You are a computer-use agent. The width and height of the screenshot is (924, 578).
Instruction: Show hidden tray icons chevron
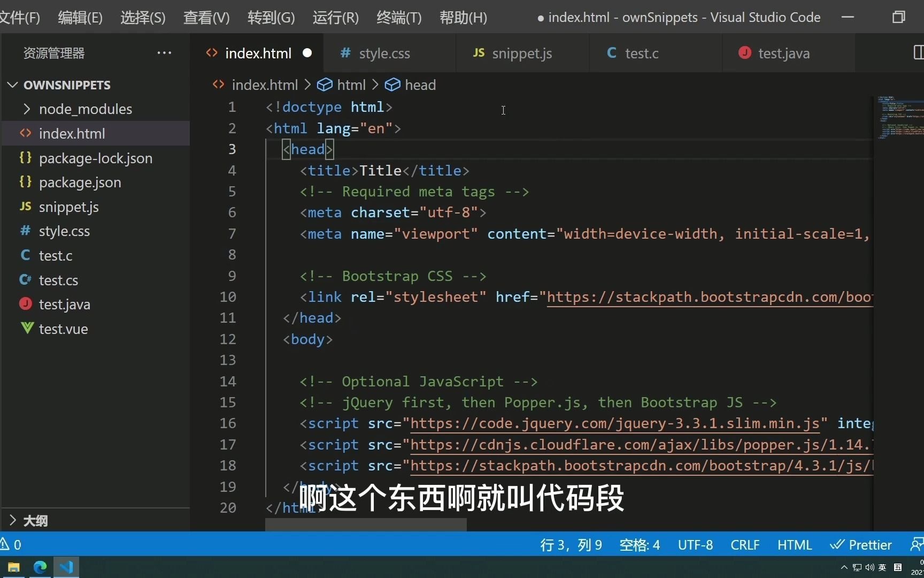click(844, 567)
